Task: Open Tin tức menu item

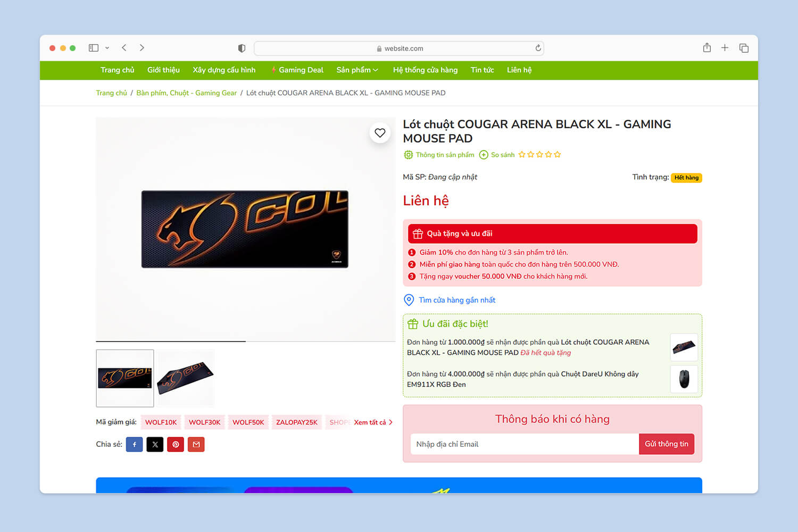Action: pos(482,70)
